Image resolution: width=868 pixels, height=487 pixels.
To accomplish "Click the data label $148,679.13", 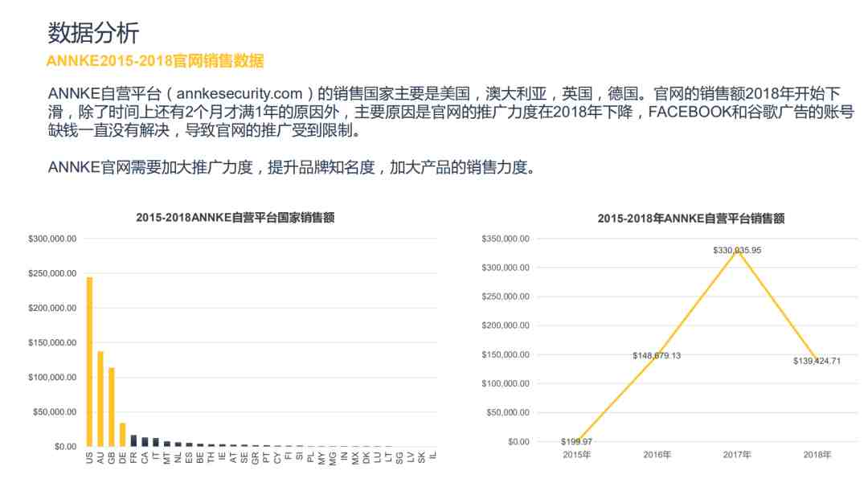I will click(657, 356).
